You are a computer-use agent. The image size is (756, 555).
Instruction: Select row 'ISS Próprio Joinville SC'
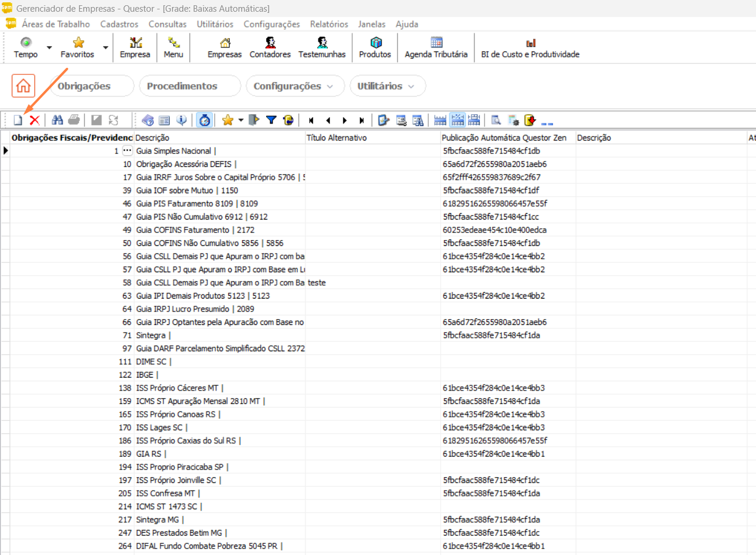378,480
